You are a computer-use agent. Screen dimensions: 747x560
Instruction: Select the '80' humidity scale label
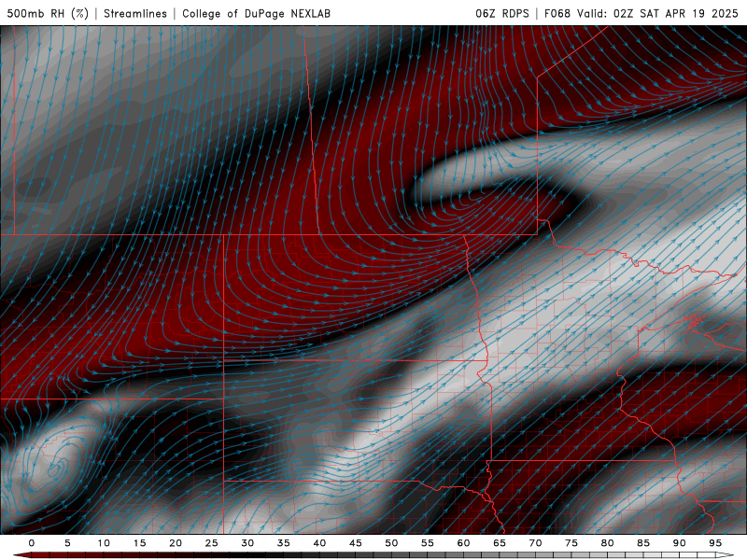[608, 543]
